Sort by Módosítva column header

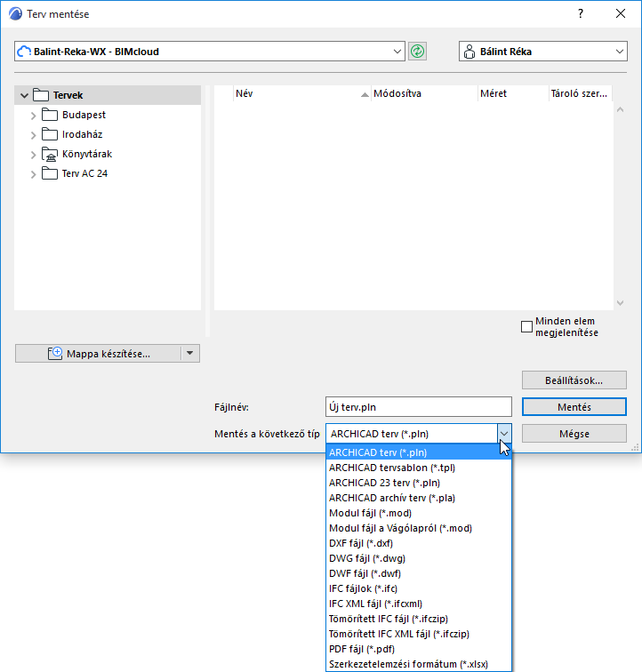pyautogui.click(x=424, y=93)
